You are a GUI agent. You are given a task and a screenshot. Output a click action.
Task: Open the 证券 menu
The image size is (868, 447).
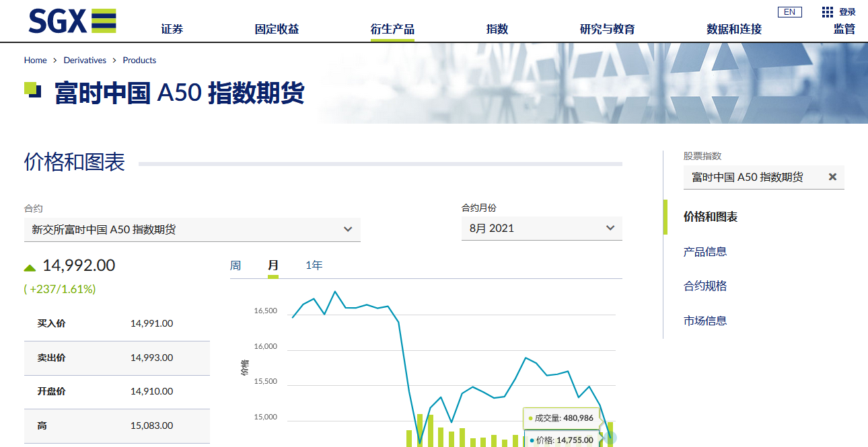click(172, 29)
